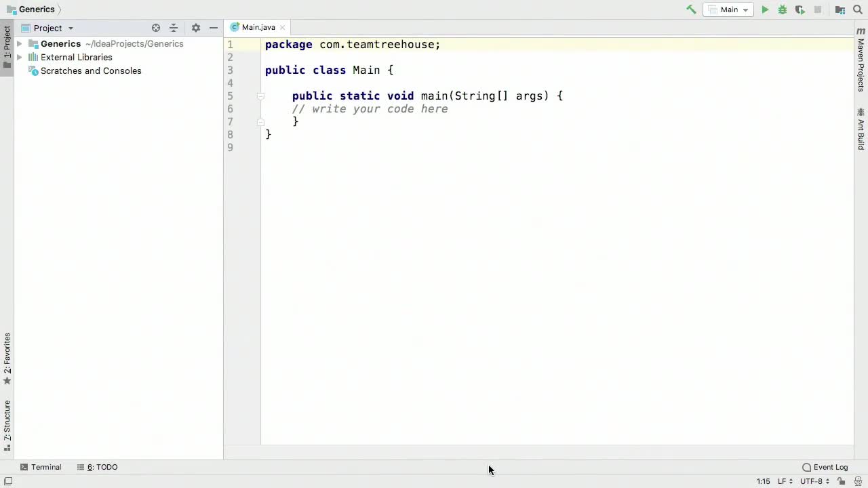Screen dimensions: 868x488
Task: Collapse all nodes in the Project panel
Action: [174, 28]
